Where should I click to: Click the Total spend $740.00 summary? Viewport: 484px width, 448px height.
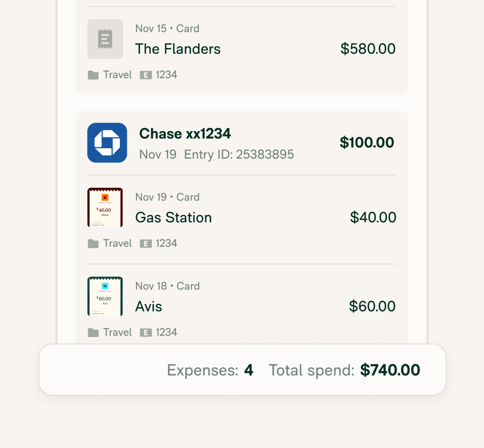point(344,370)
